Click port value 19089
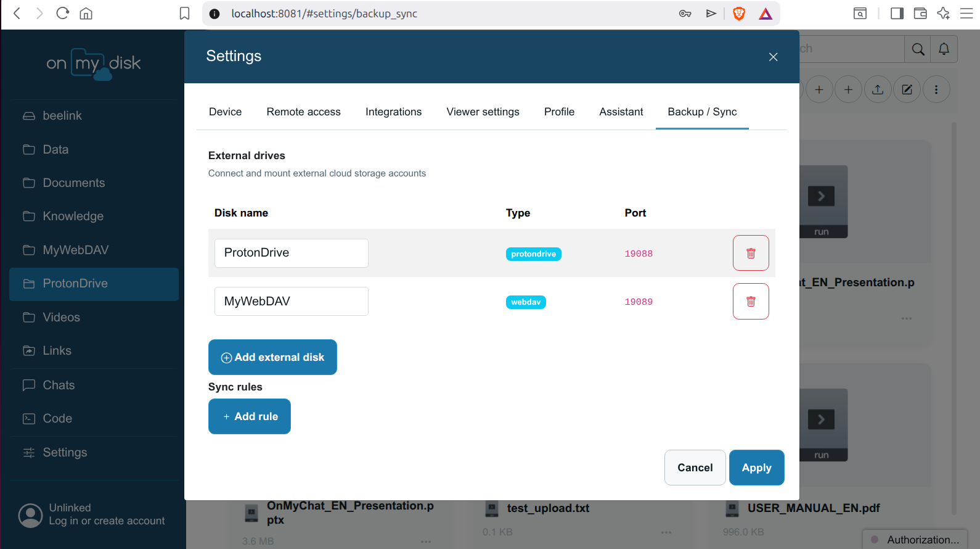 (x=639, y=302)
